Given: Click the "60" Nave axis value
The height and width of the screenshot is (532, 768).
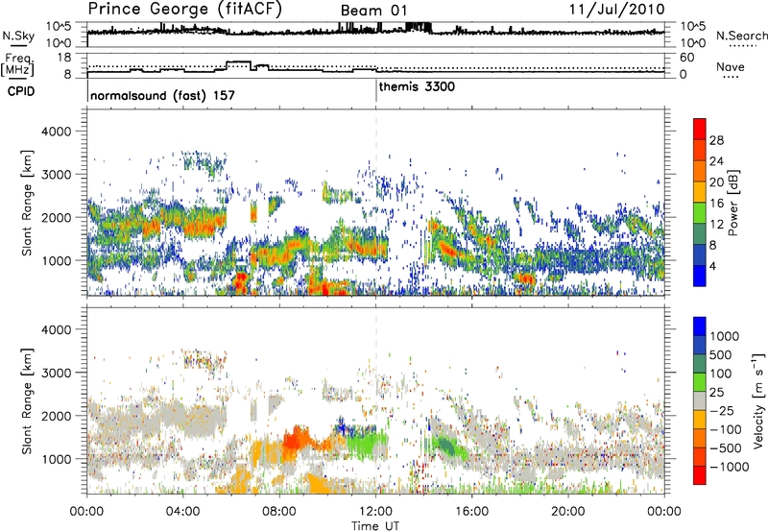Looking at the screenshot, I should 686,58.
